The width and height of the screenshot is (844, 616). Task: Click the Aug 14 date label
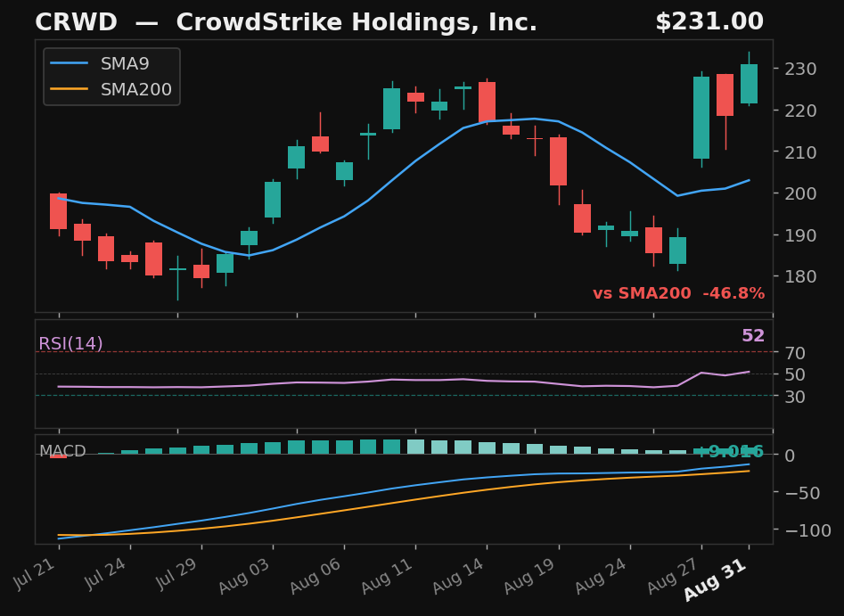point(459,576)
